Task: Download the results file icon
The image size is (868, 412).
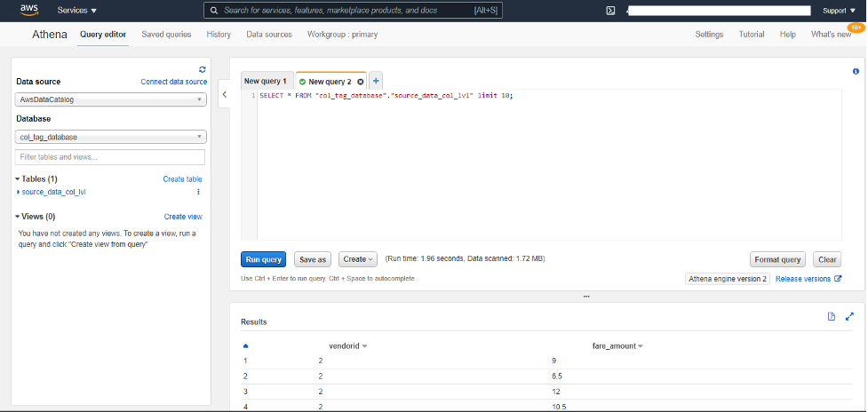Action: (x=831, y=316)
